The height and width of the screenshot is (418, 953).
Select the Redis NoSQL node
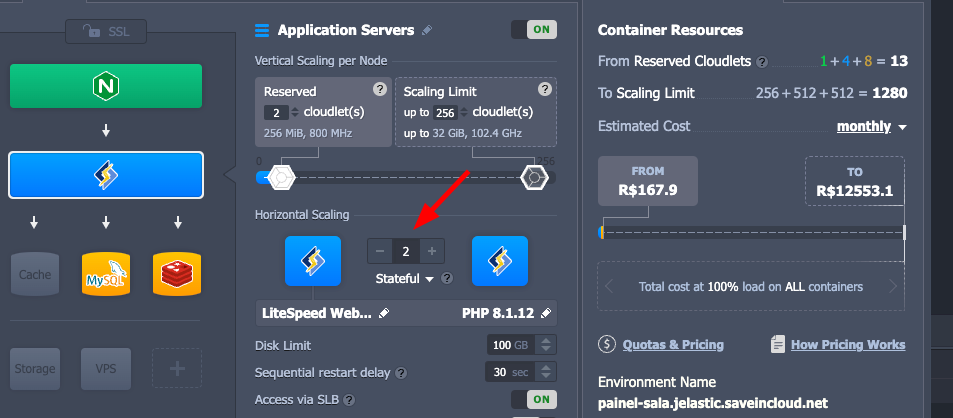click(x=177, y=274)
